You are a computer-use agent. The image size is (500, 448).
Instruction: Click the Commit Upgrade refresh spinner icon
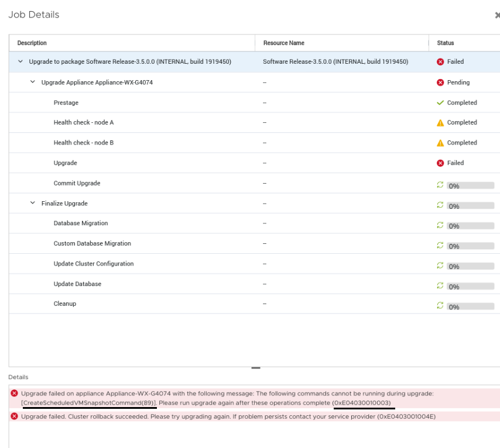coord(441,184)
